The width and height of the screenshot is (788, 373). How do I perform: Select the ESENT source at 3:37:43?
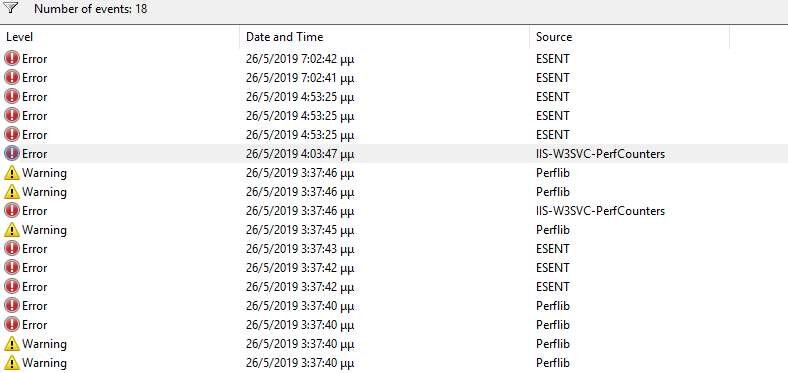553,249
